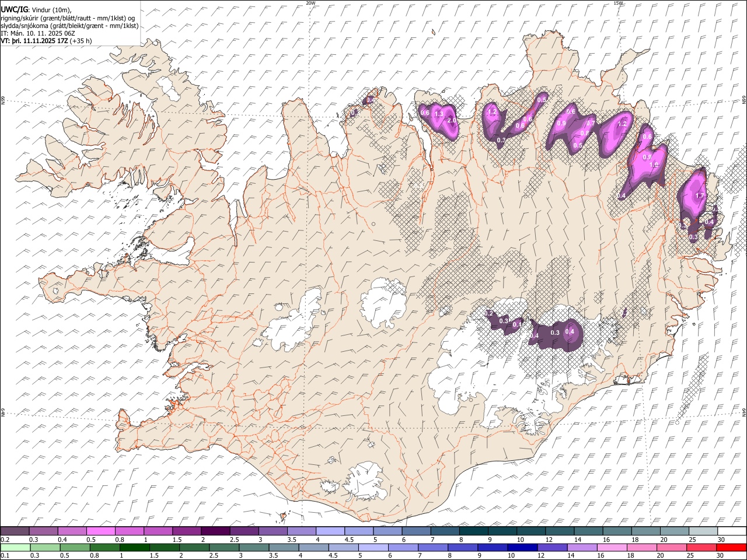Image resolution: width=747 pixels, height=560 pixels.
Task: Click the '1.7' snowfall value in the east
Action: click(701, 196)
